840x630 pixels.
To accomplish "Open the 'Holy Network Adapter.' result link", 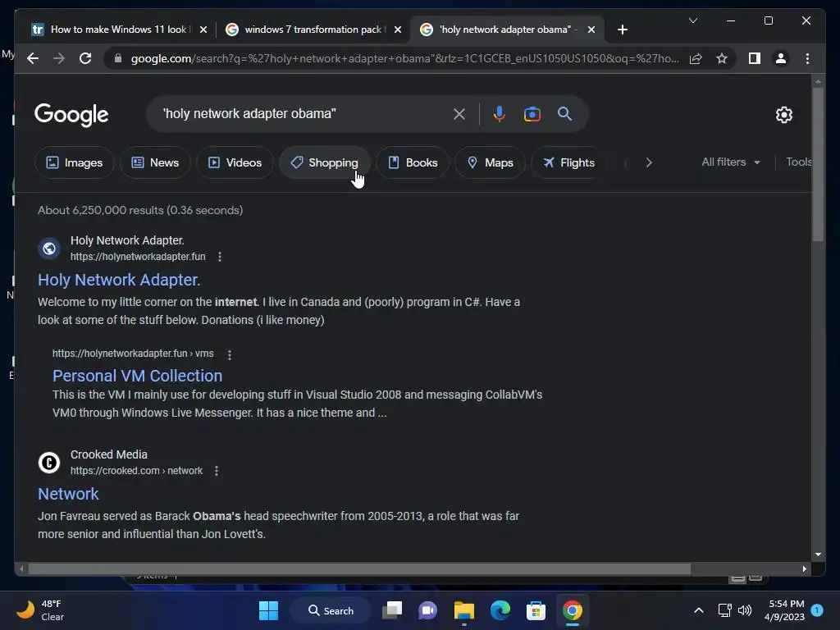I will (119, 280).
